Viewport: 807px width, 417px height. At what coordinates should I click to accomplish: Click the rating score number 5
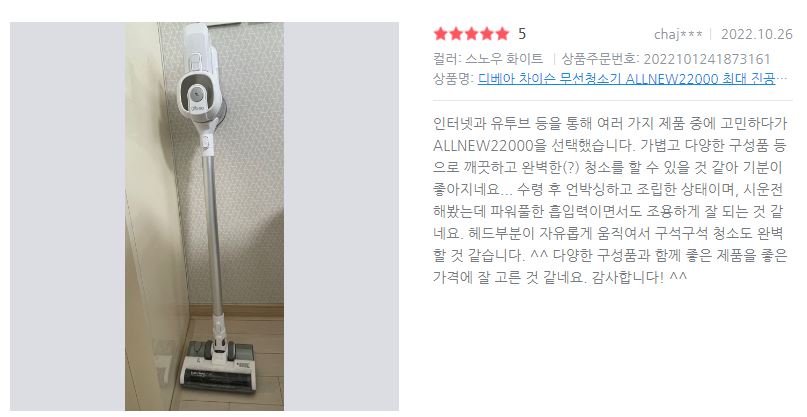pyautogui.click(x=522, y=34)
